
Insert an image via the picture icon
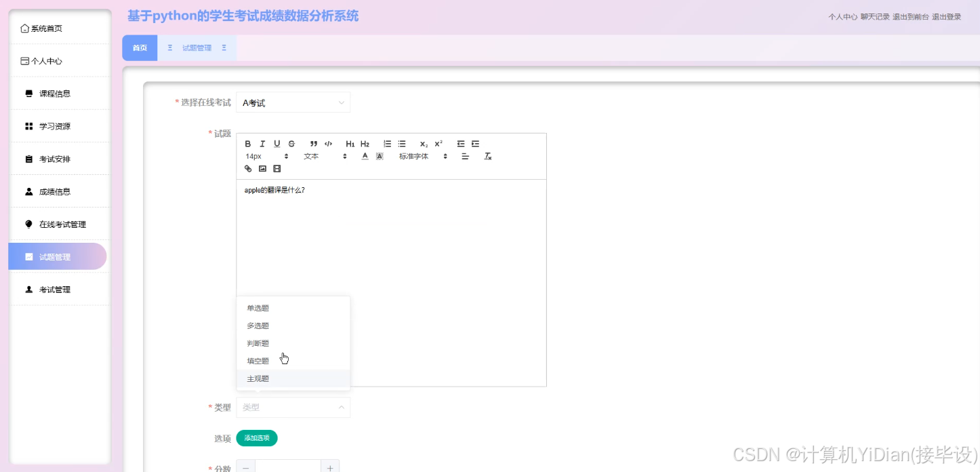point(262,168)
